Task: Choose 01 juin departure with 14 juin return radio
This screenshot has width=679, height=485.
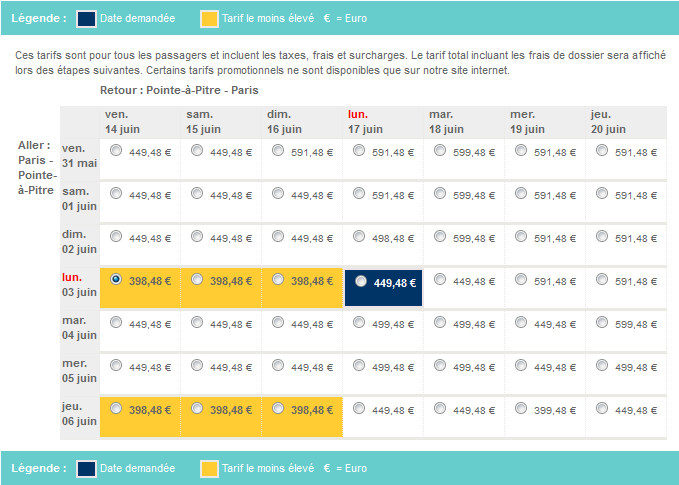Action: click(116, 193)
